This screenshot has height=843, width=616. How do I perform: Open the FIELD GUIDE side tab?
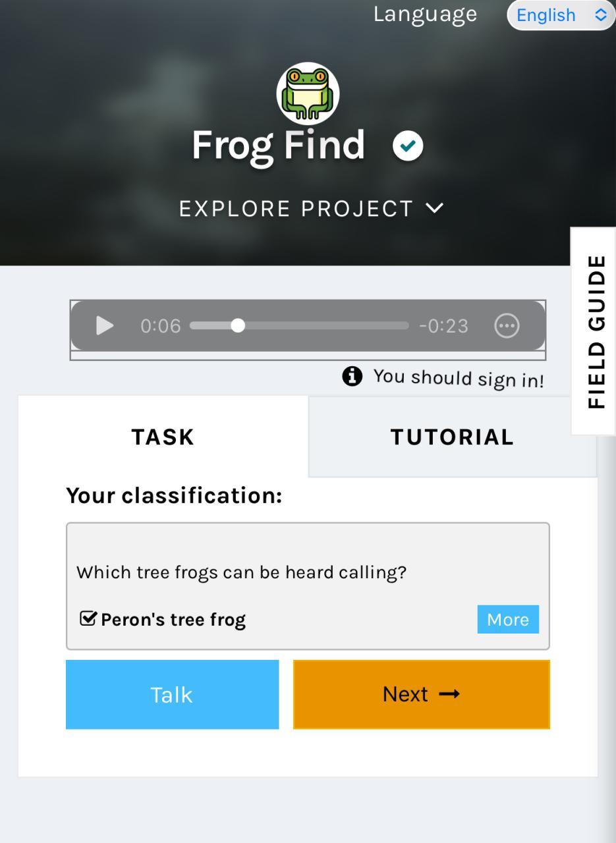595,331
